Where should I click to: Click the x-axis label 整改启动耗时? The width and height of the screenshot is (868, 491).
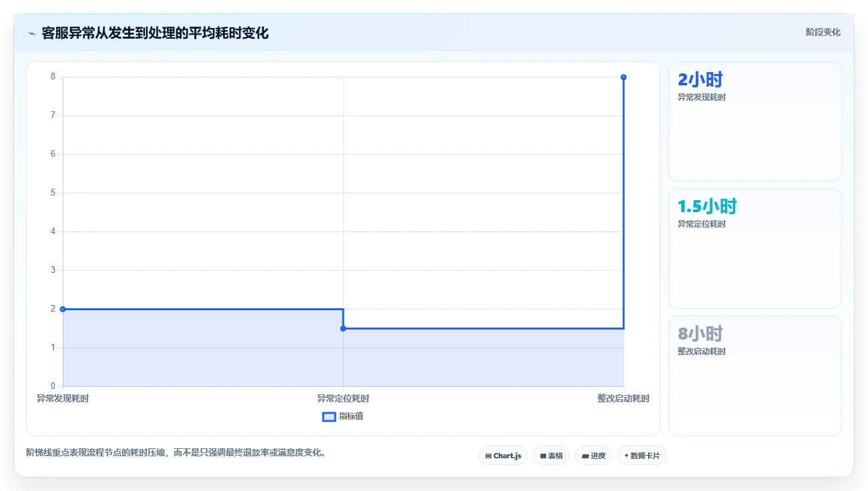click(624, 399)
